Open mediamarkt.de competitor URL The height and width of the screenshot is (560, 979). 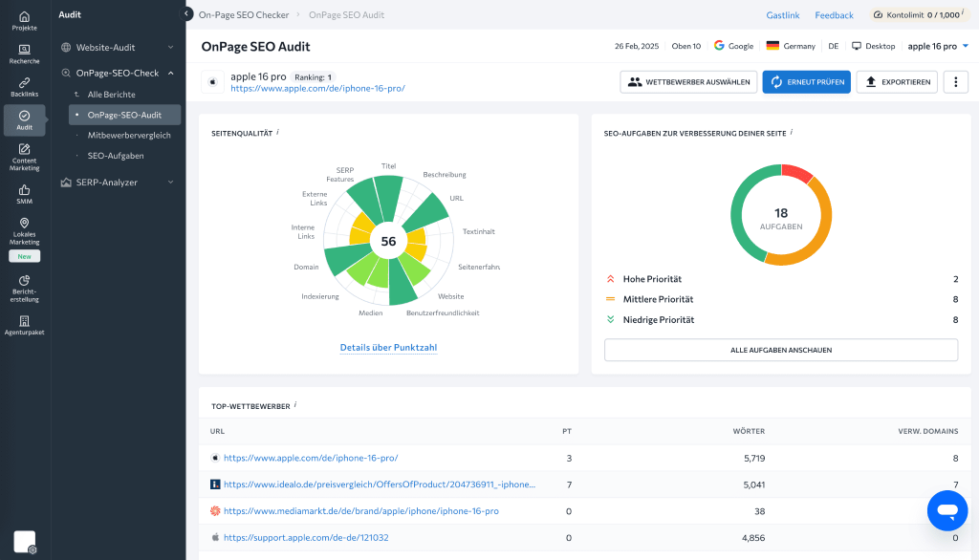tap(360, 510)
